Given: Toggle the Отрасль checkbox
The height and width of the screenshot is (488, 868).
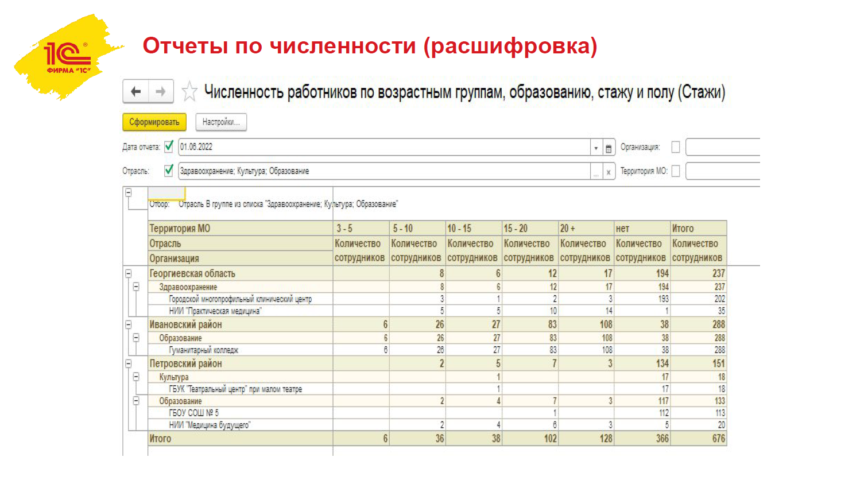Looking at the screenshot, I should click(x=169, y=171).
